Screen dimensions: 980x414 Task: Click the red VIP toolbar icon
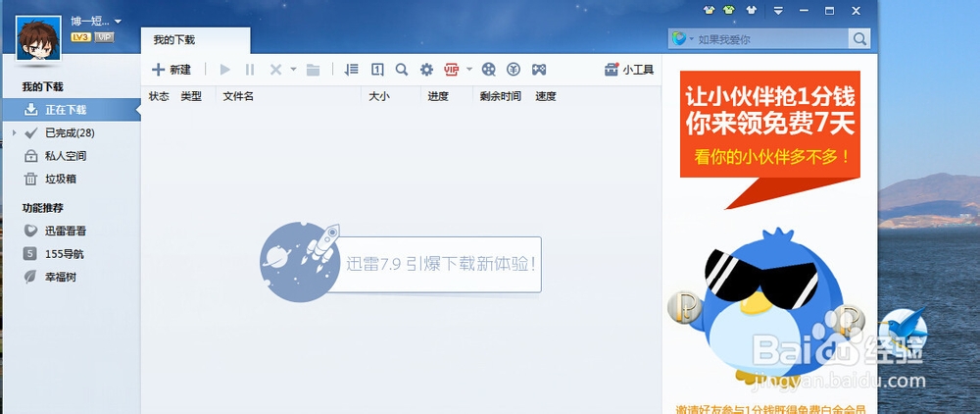tap(451, 70)
